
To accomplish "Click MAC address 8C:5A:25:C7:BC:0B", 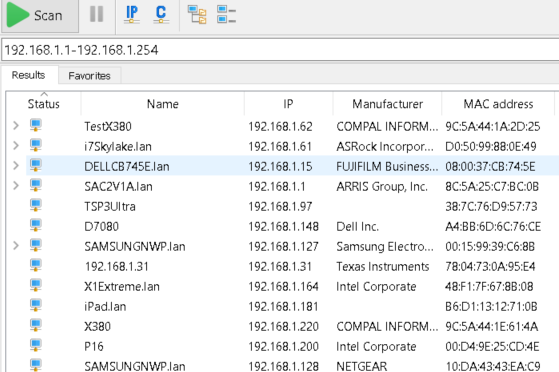I will (x=492, y=187).
